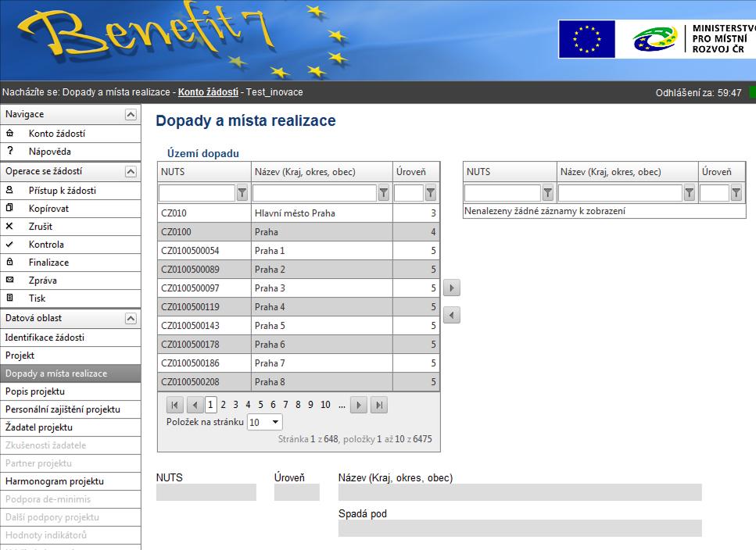Open Personální zajištění projektu section
This screenshot has height=550, width=756.
(70, 409)
